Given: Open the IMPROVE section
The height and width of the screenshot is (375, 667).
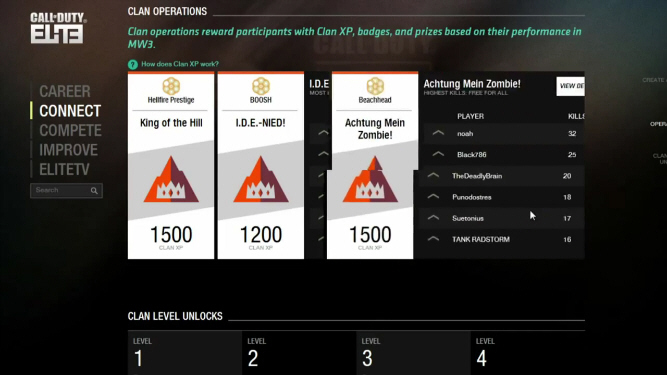Looking at the screenshot, I should click(x=68, y=150).
